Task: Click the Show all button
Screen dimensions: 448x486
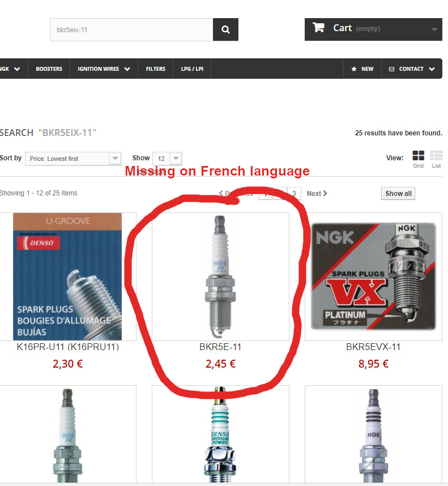Action: [x=398, y=193]
